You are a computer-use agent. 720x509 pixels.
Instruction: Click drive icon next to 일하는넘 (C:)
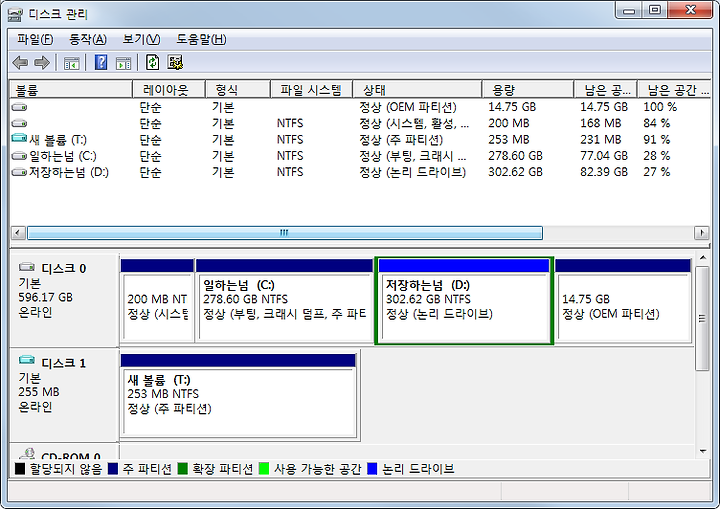pyautogui.click(x=19, y=156)
